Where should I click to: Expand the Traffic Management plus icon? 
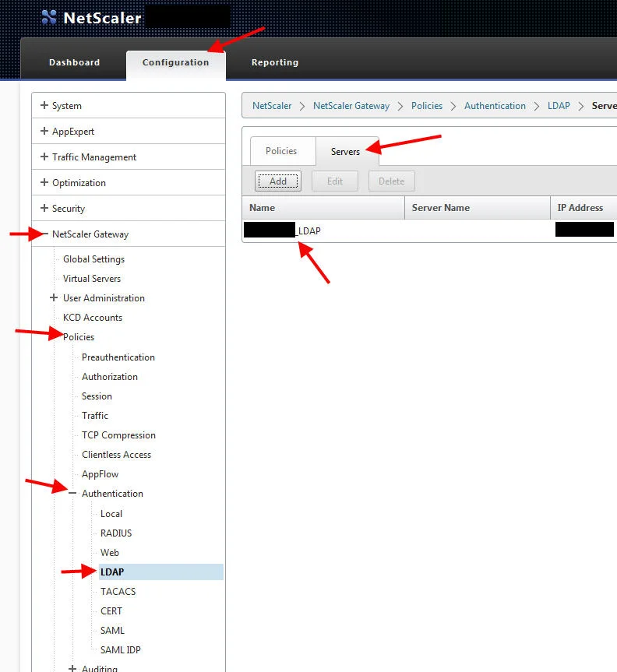(44, 157)
